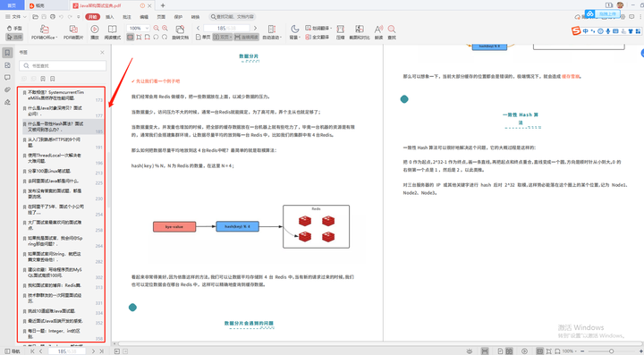Click the toolbar page number field 185
644x355 pixels.
[226, 29]
